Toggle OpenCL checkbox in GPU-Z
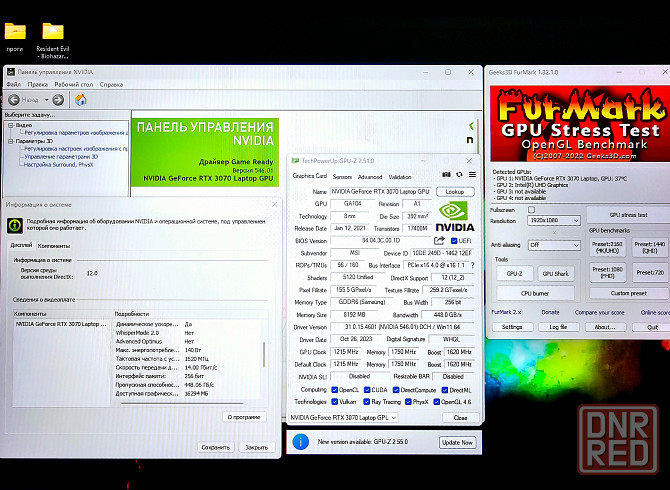The height and width of the screenshot is (490, 670). click(x=335, y=390)
